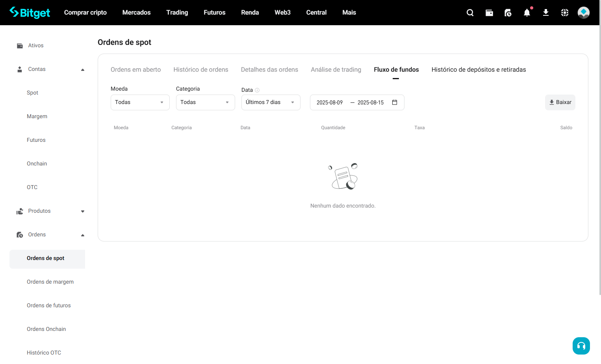Click the Ativos wallet sidebar icon
This screenshot has width=601, height=364.
click(20, 46)
